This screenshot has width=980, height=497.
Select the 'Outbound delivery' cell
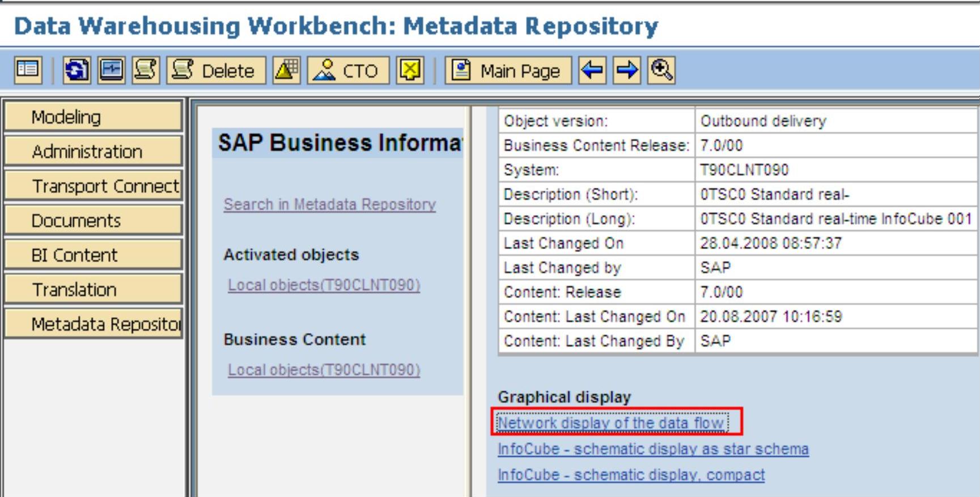(x=836, y=121)
